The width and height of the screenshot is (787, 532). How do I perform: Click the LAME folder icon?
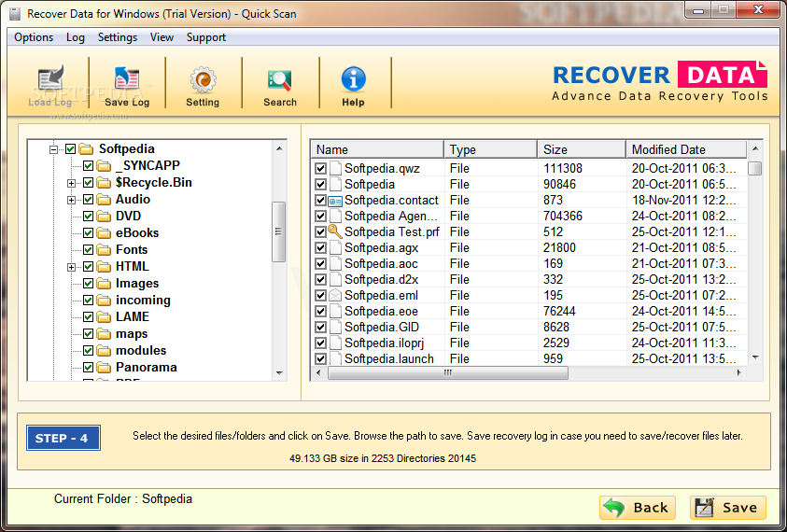click(104, 317)
